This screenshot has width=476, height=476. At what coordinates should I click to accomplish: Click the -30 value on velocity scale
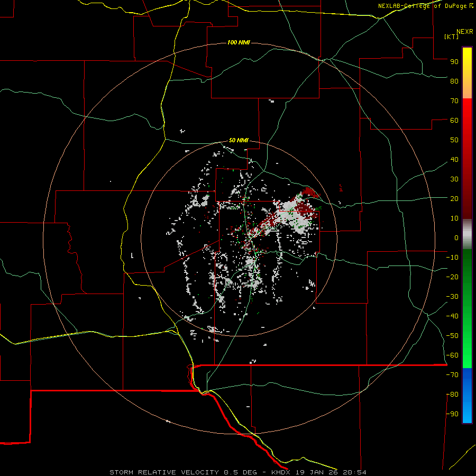point(452,297)
